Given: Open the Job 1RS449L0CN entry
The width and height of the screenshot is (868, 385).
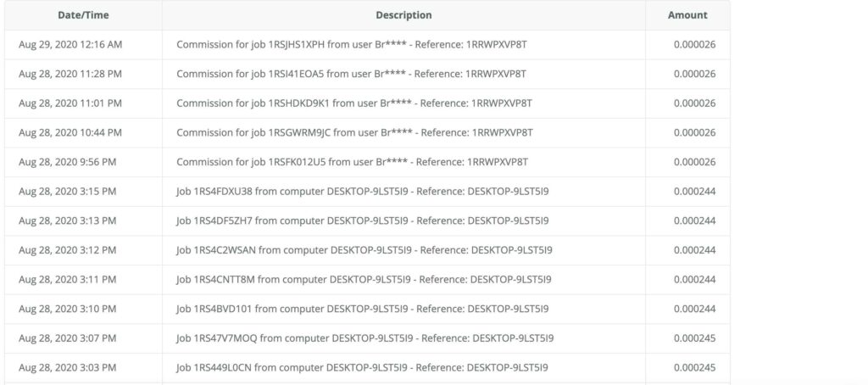Looking at the screenshot, I should (x=362, y=367).
